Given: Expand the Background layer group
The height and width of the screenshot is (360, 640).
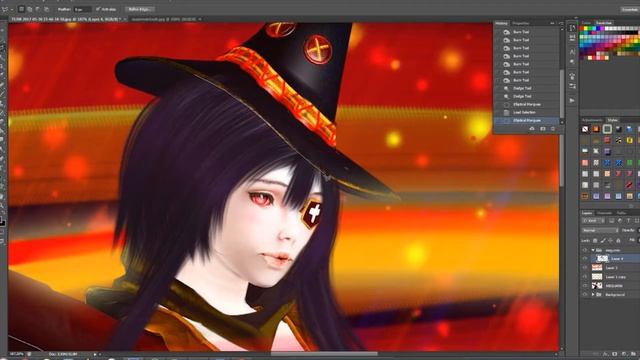Looking at the screenshot, I should (593, 294).
